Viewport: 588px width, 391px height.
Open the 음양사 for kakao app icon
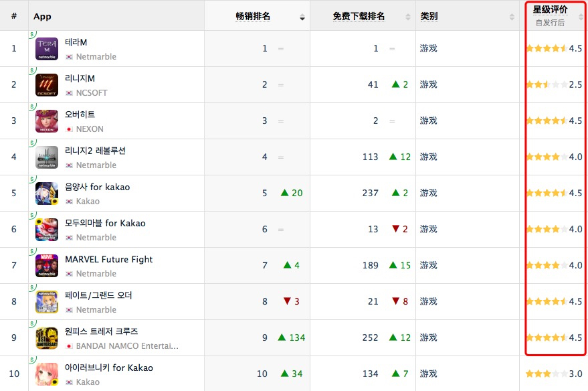point(47,193)
